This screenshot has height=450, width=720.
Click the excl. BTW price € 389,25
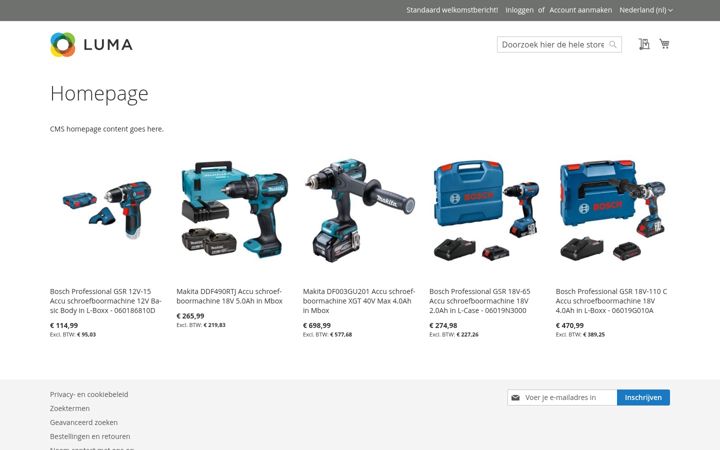pyautogui.click(x=594, y=335)
